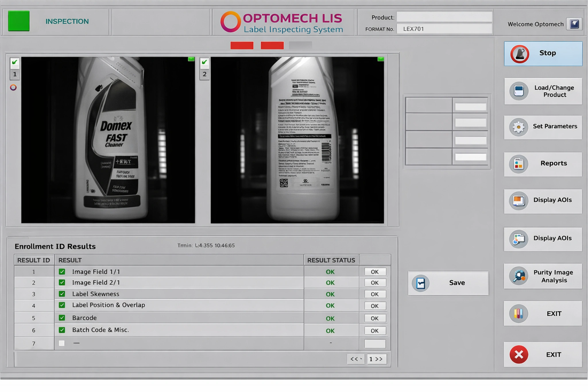Click the green inspection status square
Viewport: 588px width, 392px height.
(19, 21)
